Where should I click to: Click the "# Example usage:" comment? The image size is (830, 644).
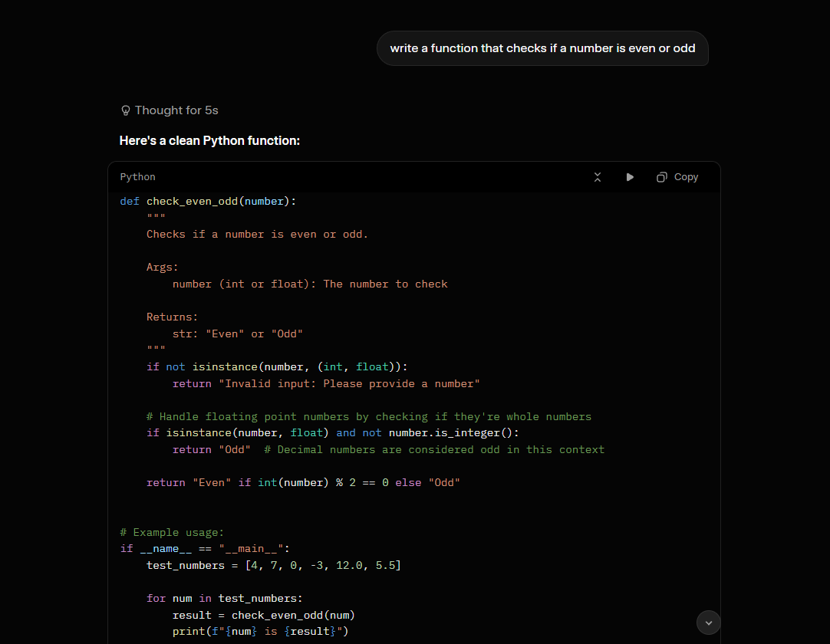172,532
